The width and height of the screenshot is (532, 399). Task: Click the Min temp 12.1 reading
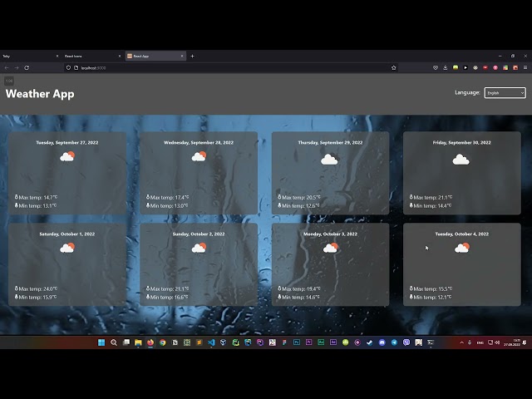click(432, 297)
